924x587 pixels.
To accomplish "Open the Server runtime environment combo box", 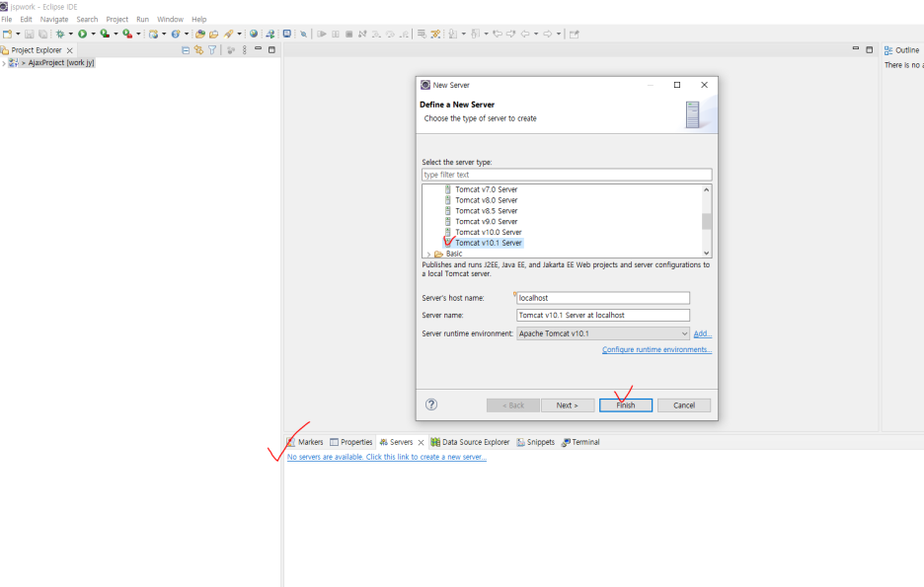I will pos(603,333).
